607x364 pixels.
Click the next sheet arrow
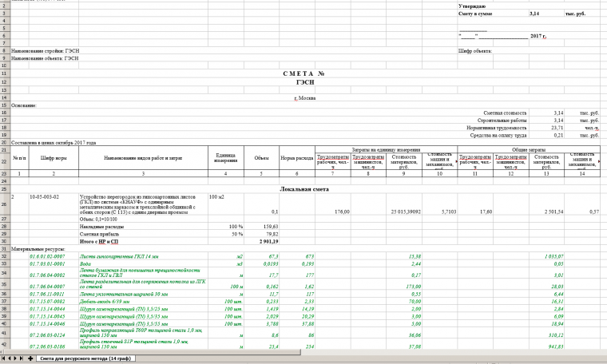pos(17,359)
